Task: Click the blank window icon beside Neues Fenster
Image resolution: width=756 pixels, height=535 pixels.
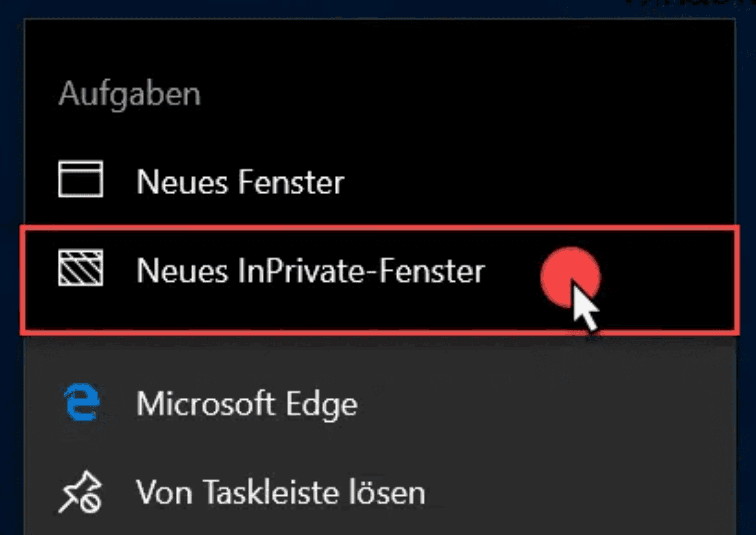Action: point(80,179)
